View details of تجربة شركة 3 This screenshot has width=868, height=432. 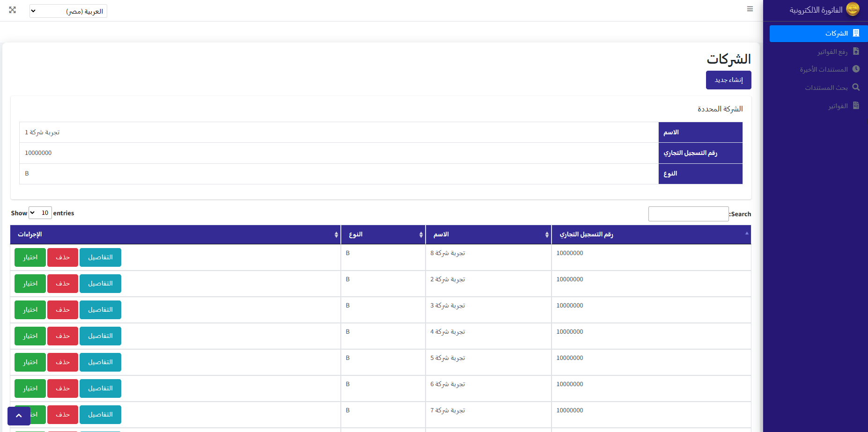coord(100,310)
